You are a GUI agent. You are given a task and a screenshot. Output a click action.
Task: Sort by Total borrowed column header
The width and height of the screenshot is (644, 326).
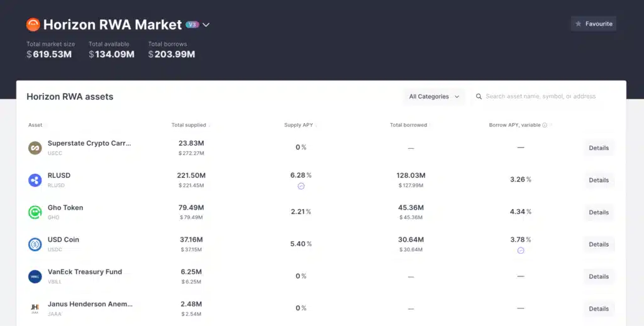click(409, 125)
